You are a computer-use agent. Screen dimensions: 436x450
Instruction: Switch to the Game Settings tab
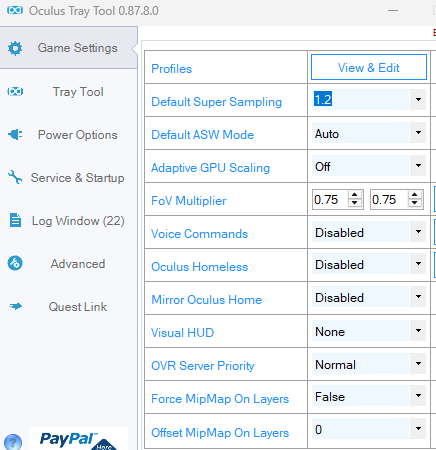(x=69, y=48)
